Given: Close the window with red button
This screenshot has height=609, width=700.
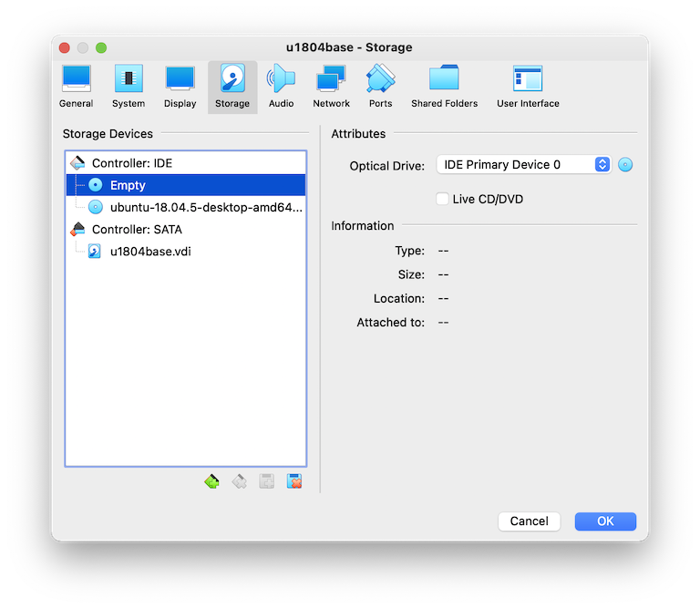Looking at the screenshot, I should tap(65, 47).
